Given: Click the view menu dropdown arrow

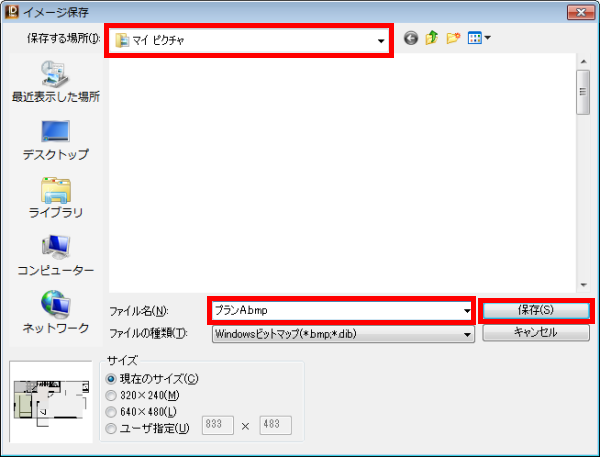Looking at the screenshot, I should tap(487, 38).
